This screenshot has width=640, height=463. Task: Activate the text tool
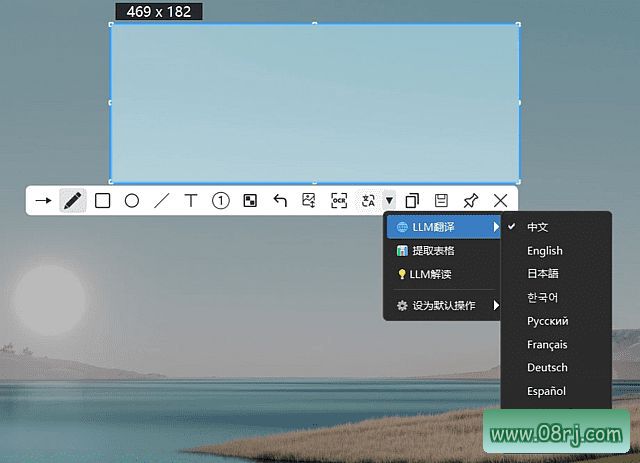pos(191,200)
